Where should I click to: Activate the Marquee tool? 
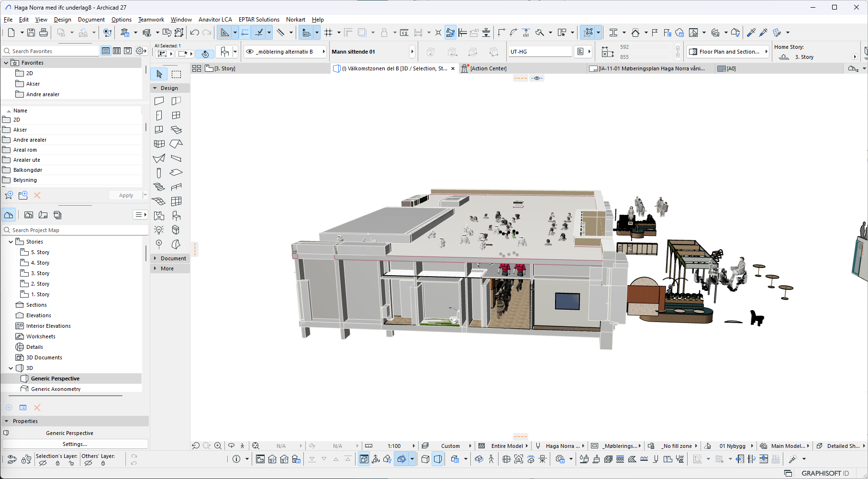point(177,74)
